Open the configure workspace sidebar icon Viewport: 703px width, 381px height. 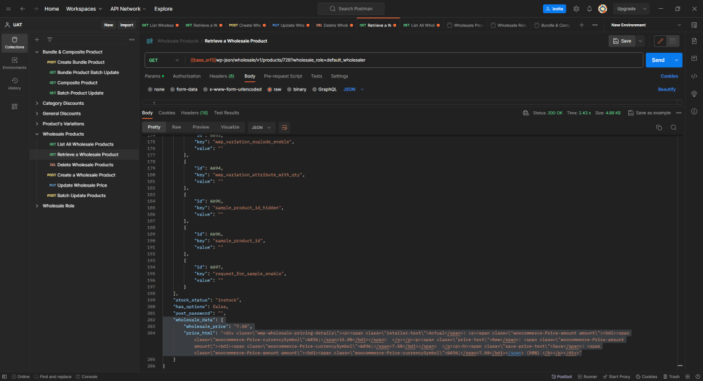tap(14, 107)
